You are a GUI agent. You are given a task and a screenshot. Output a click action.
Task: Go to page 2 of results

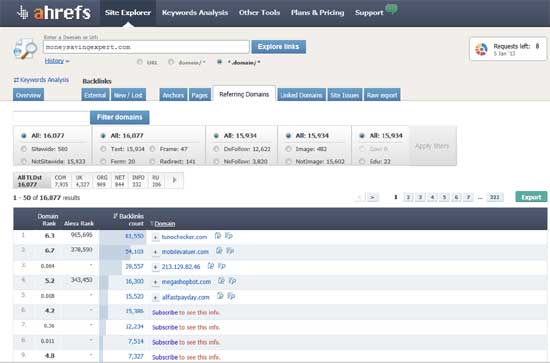coord(408,197)
